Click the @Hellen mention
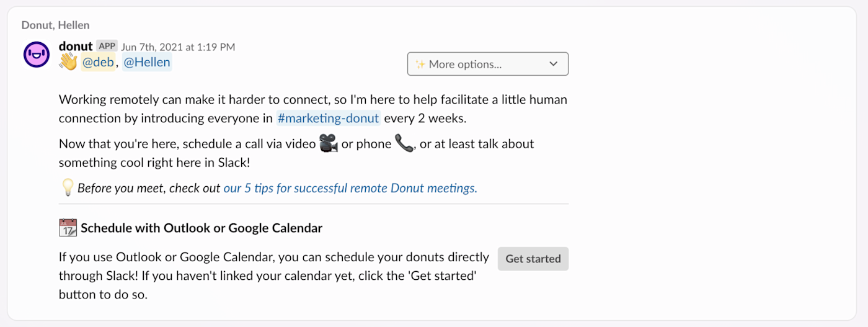868x327 pixels. click(147, 62)
